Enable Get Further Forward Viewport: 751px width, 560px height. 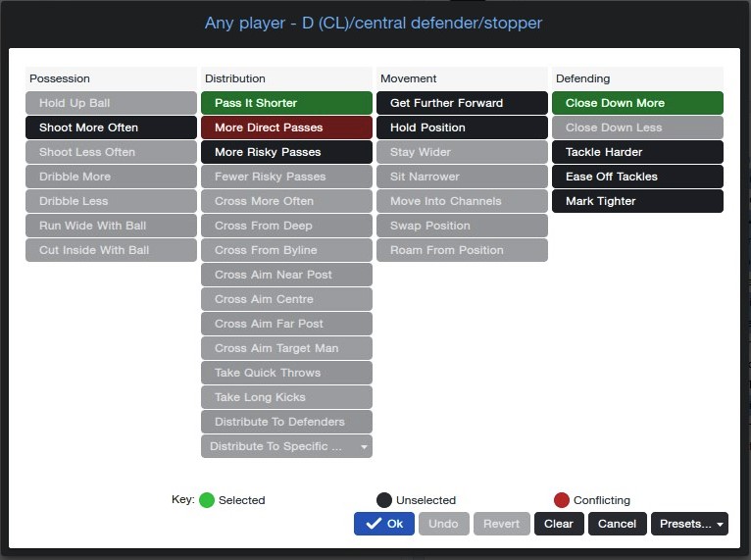[462, 103]
